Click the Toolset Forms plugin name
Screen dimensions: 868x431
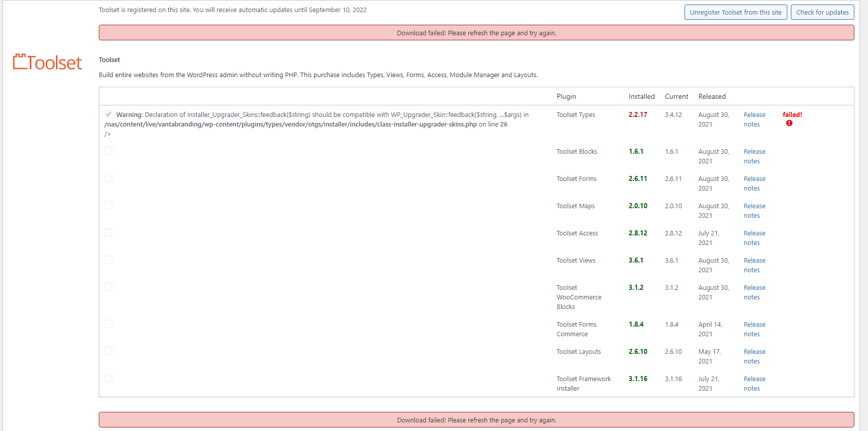point(576,179)
